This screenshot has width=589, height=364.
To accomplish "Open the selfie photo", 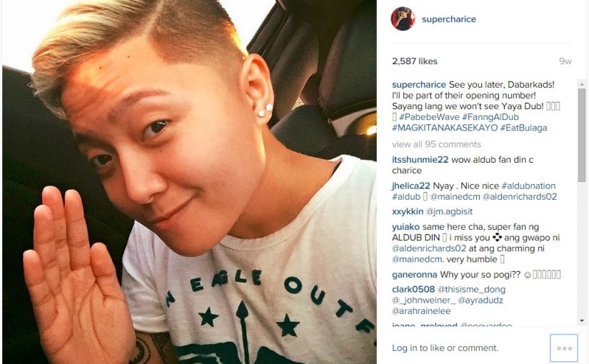I will point(189,182).
